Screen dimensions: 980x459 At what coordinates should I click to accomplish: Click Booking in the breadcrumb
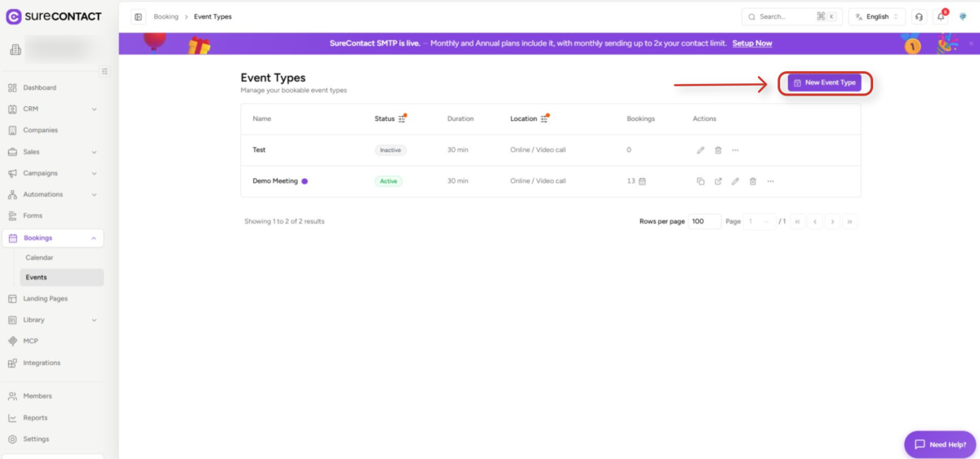166,16
